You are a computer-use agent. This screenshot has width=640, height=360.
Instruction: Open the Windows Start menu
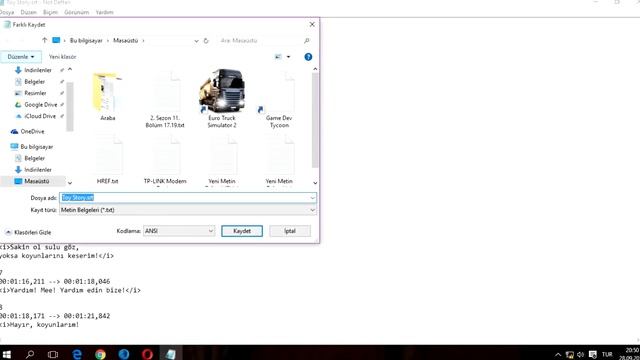(x=6, y=354)
